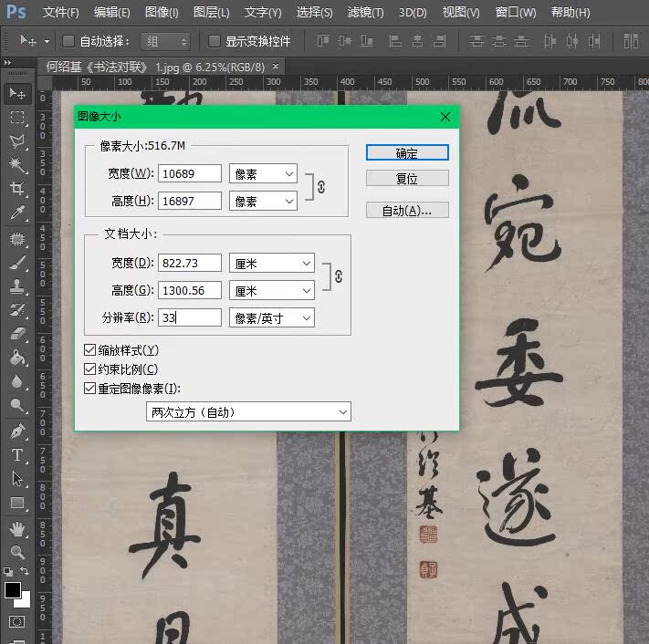The width and height of the screenshot is (649, 644).
Task: Toggle document width-height link icon
Action: pos(338,276)
